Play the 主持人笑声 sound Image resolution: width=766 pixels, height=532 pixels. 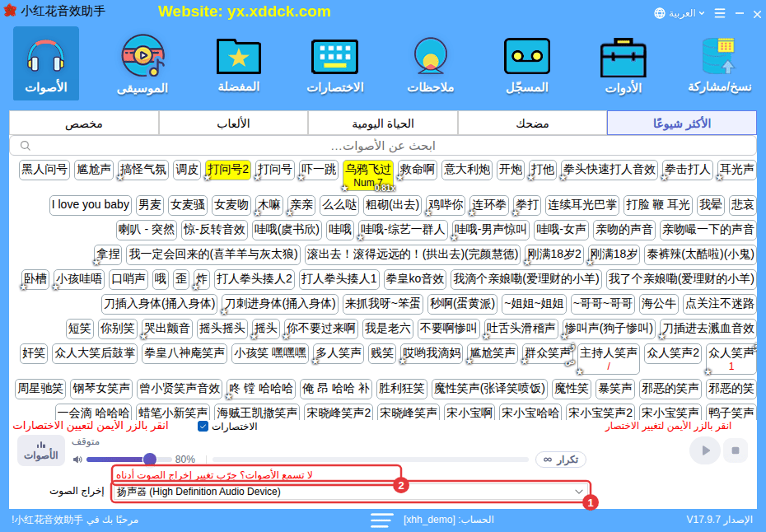click(608, 358)
